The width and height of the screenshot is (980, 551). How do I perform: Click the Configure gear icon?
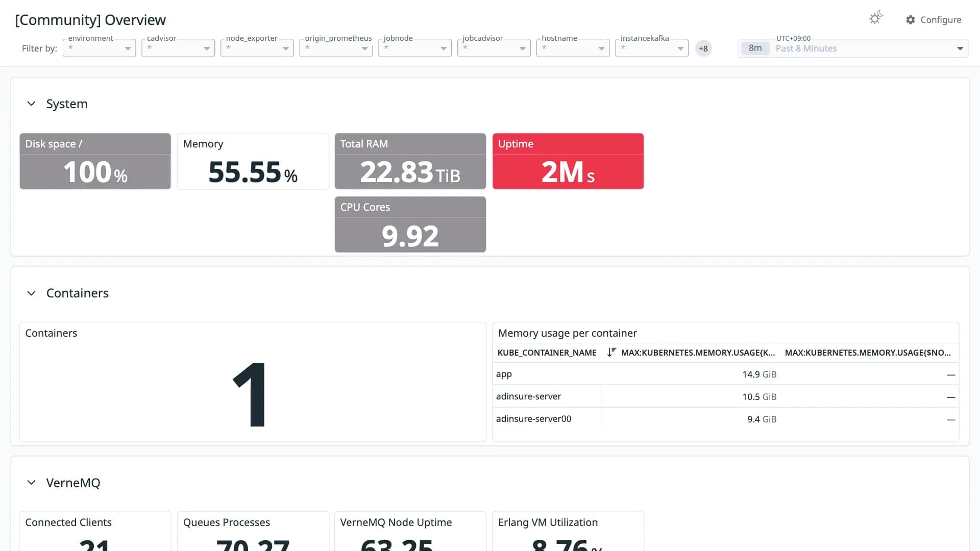[911, 20]
